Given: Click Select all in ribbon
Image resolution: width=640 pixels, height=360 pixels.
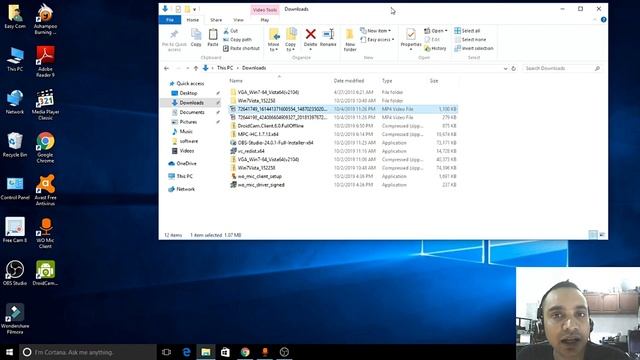Looking at the screenshot, I should [467, 31].
